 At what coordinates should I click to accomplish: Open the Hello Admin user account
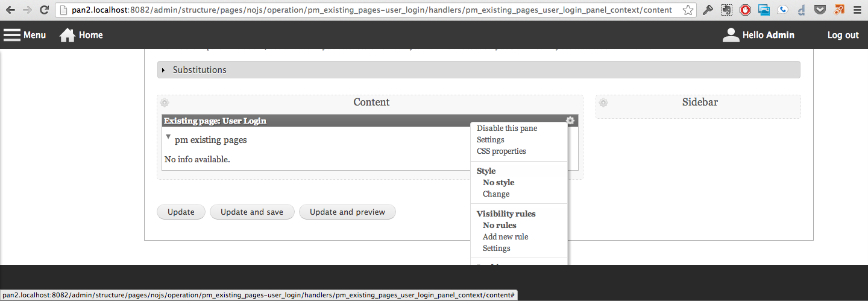(x=758, y=35)
